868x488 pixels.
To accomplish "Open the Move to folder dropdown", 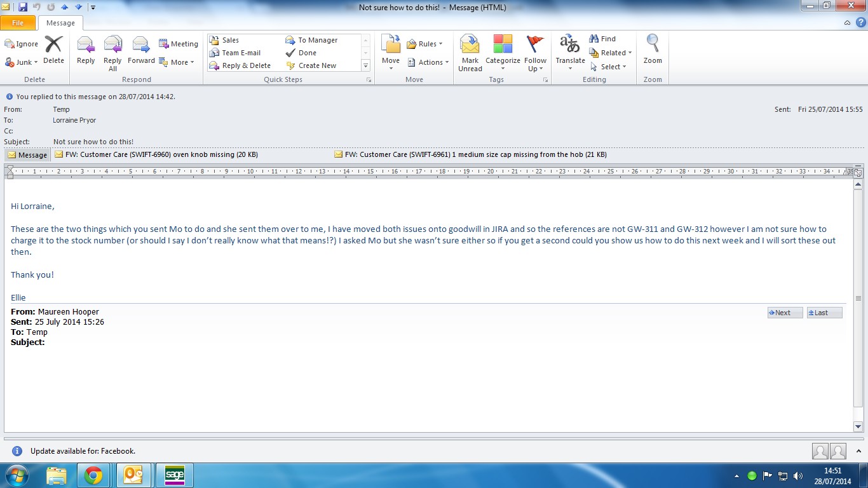I will [391, 53].
